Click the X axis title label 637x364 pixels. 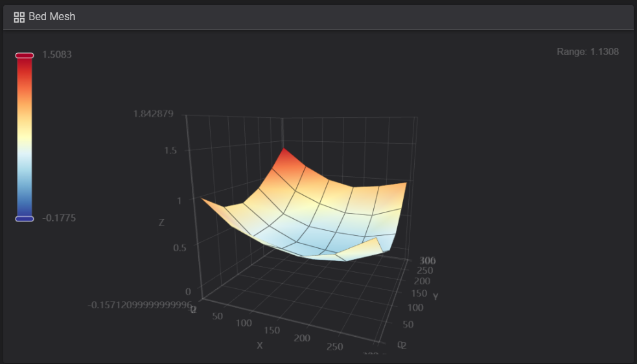pyautogui.click(x=260, y=346)
